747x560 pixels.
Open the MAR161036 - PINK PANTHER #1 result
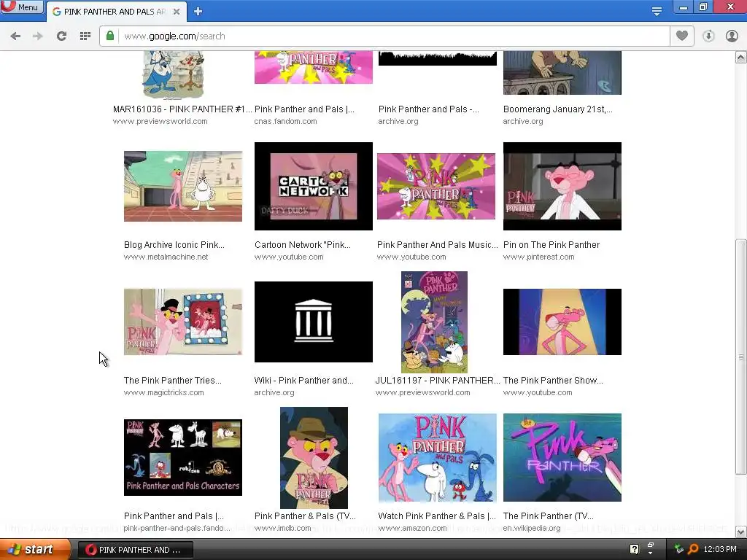pyautogui.click(x=182, y=109)
